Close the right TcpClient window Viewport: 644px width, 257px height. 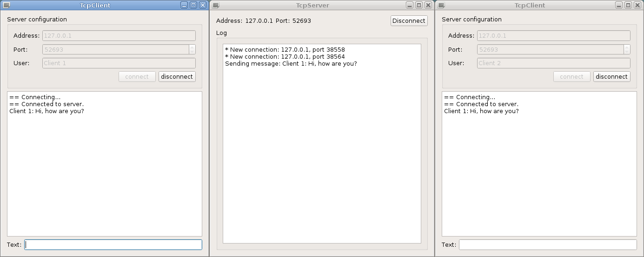pyautogui.click(x=637, y=5)
